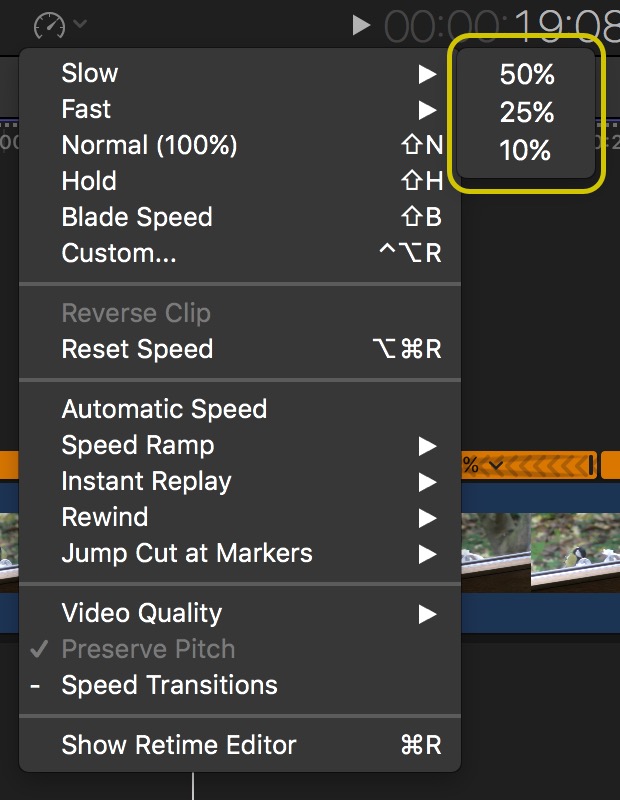Open the Retime speedometer icon menu
The image size is (620, 800).
click(x=49, y=25)
